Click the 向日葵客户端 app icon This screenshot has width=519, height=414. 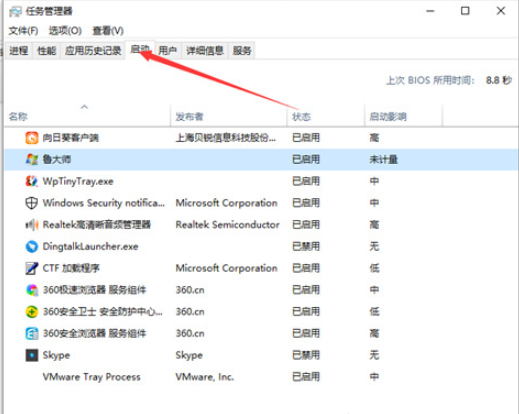click(32, 138)
